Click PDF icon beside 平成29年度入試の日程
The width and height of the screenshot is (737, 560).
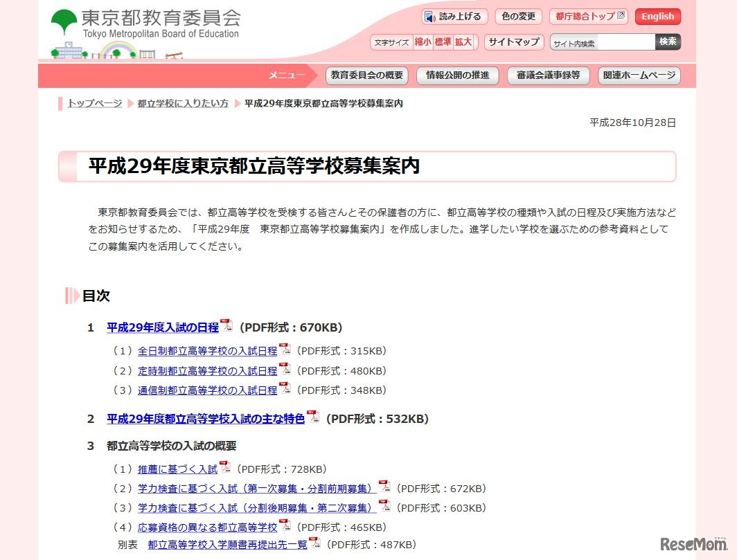[227, 326]
